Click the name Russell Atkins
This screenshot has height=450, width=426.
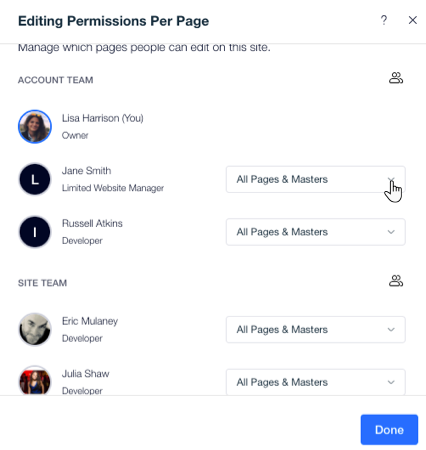(x=92, y=223)
